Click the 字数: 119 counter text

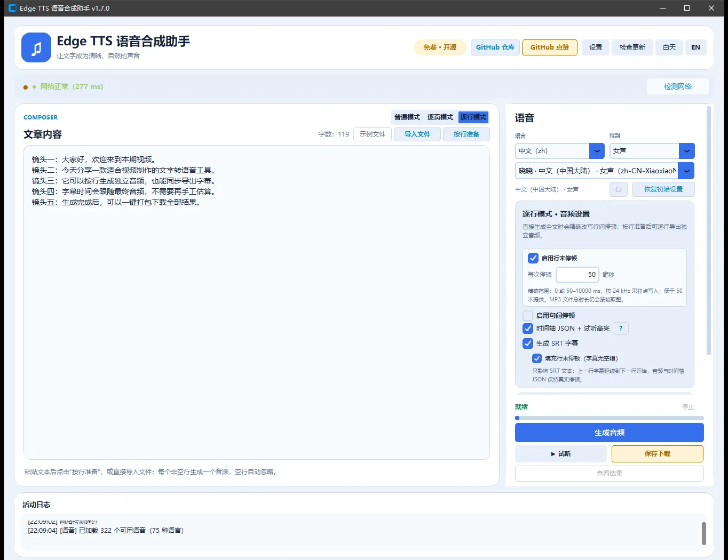[x=334, y=134]
